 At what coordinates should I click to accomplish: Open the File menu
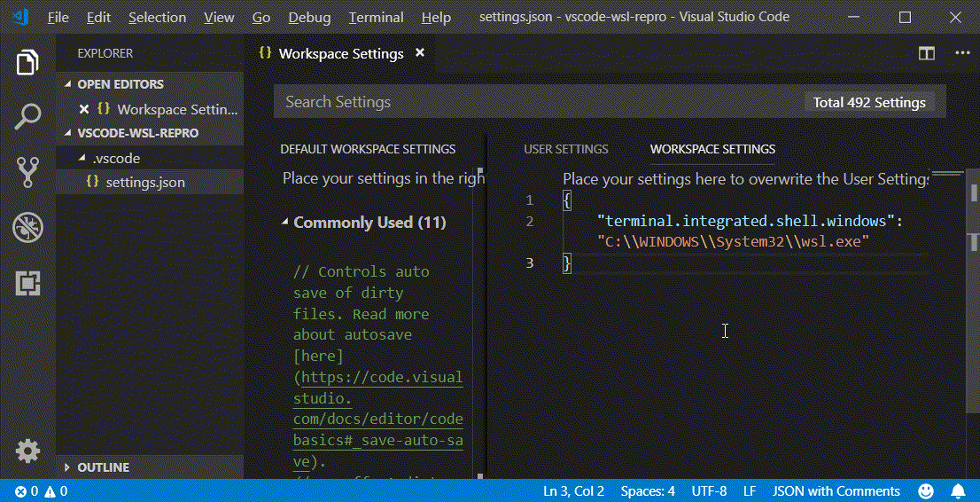tap(58, 18)
